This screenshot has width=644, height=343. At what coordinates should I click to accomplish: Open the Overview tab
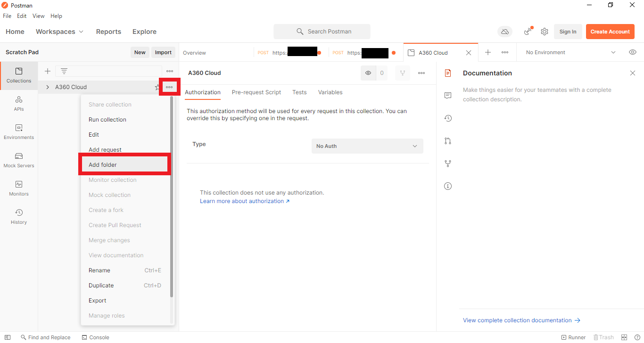[194, 53]
